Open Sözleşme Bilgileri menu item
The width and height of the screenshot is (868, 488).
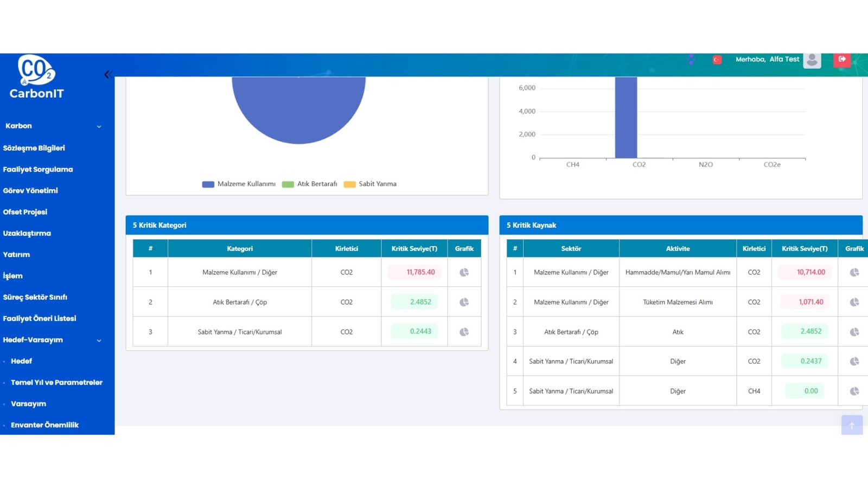[x=34, y=148]
